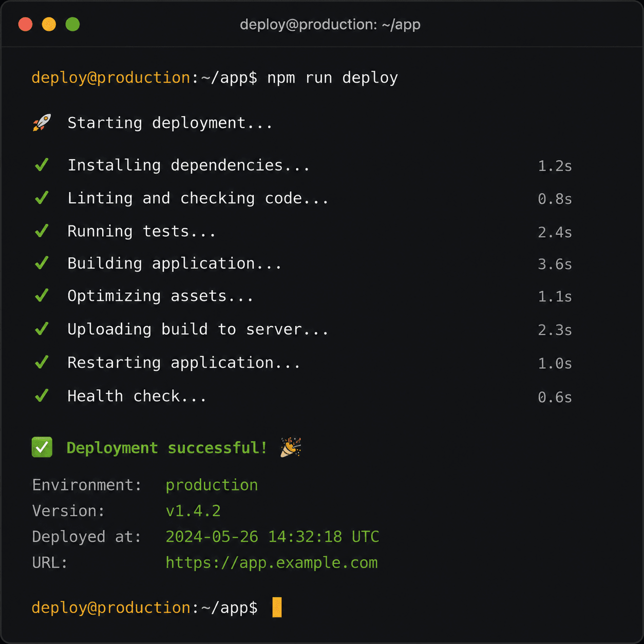Open the https://app.example.com URL
The height and width of the screenshot is (644, 644).
[x=272, y=563]
